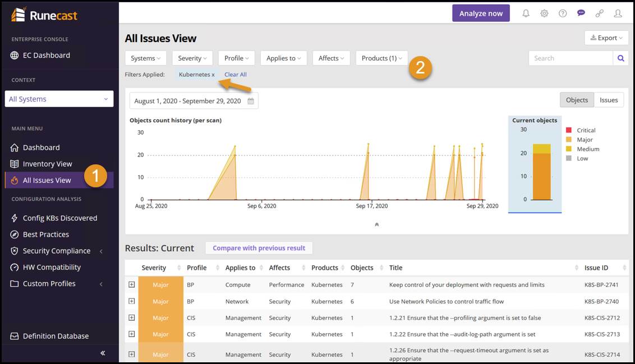Viewport: 635px width, 364px height.
Task: Switch chart to Objects view
Action: coord(577,100)
